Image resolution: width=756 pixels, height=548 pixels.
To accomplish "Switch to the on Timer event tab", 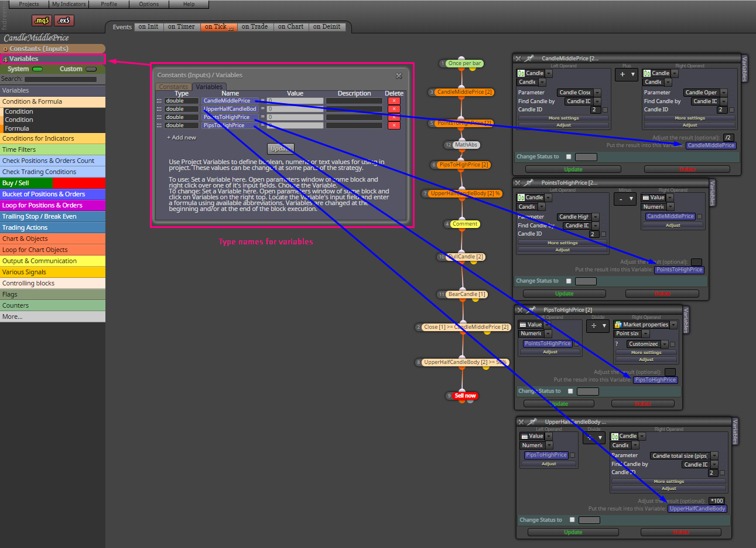I will pos(181,26).
